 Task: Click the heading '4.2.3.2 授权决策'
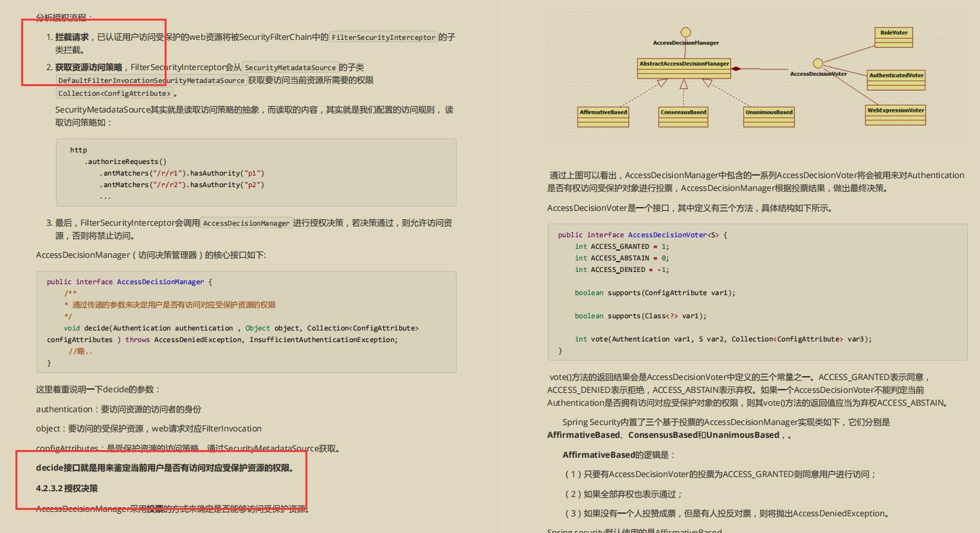click(67, 489)
